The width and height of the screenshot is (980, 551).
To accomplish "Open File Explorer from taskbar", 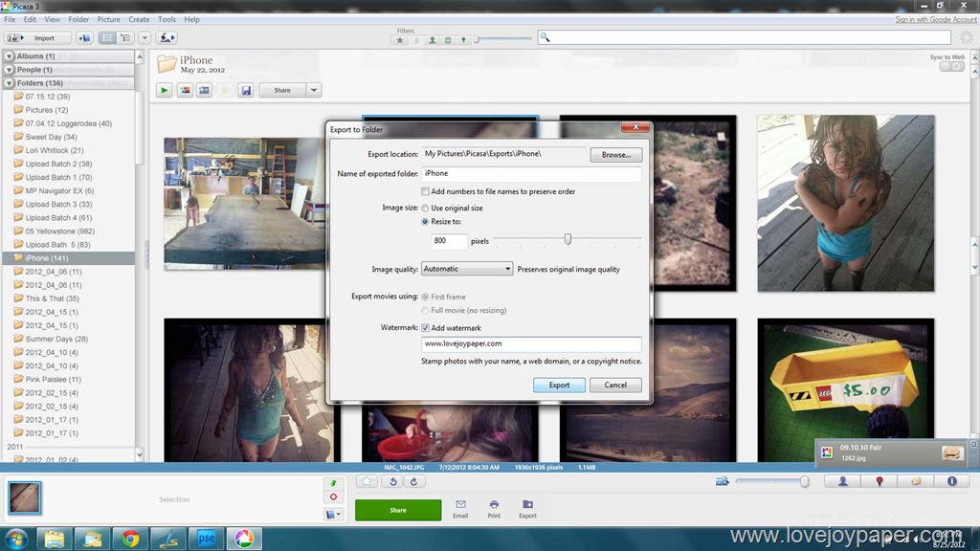I will point(54,538).
